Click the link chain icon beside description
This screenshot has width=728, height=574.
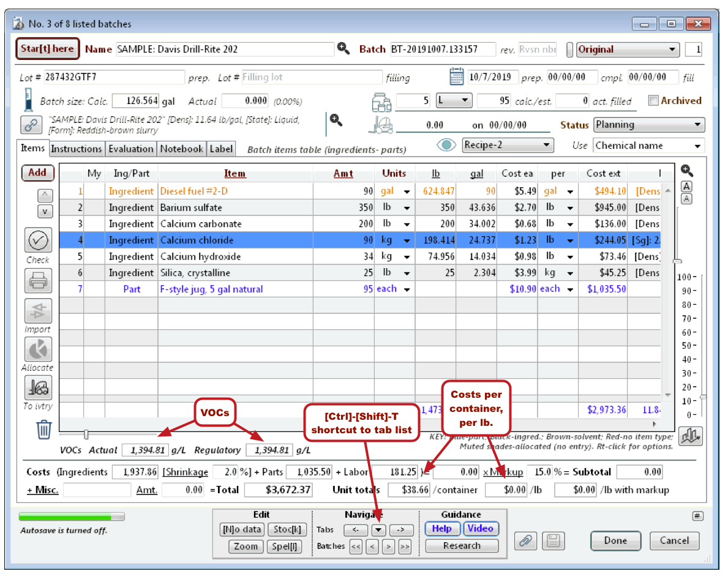click(x=31, y=124)
